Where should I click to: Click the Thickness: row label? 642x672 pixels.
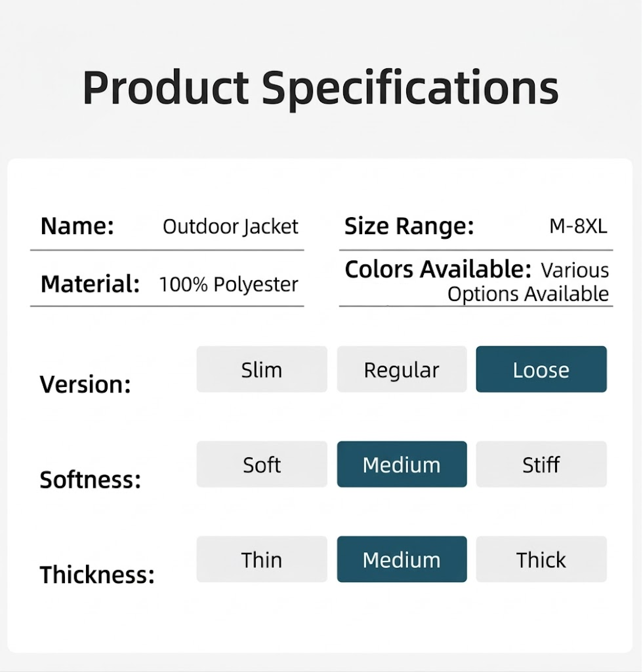click(x=97, y=574)
